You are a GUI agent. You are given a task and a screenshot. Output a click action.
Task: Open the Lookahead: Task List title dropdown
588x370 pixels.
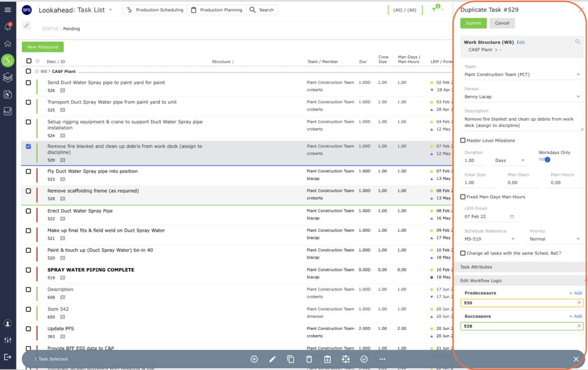point(110,10)
